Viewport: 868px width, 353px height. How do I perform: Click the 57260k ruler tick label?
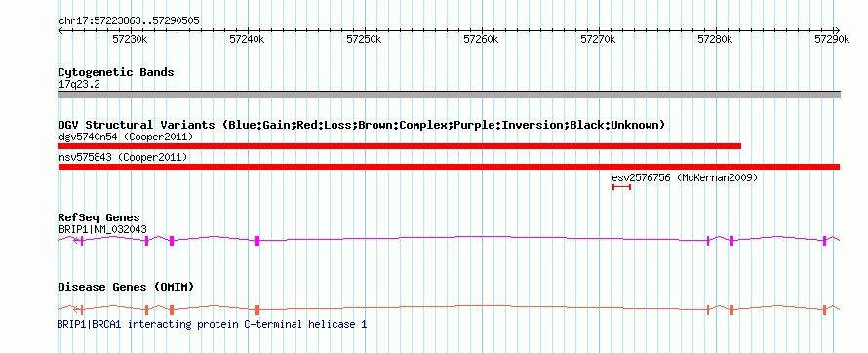[481, 39]
